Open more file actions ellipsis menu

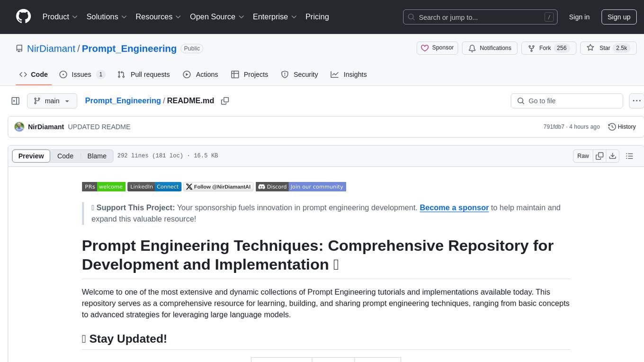(637, 101)
